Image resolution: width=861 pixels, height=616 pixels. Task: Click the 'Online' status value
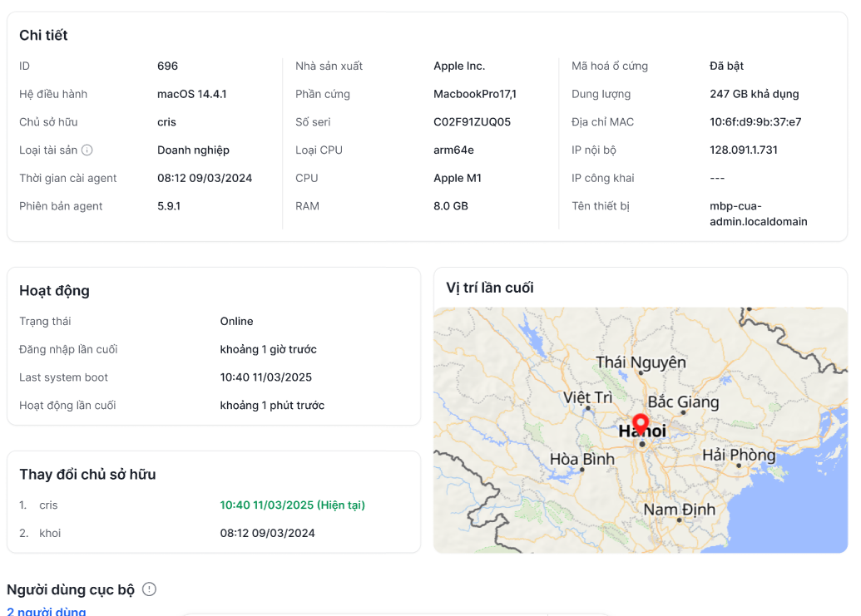(236, 322)
